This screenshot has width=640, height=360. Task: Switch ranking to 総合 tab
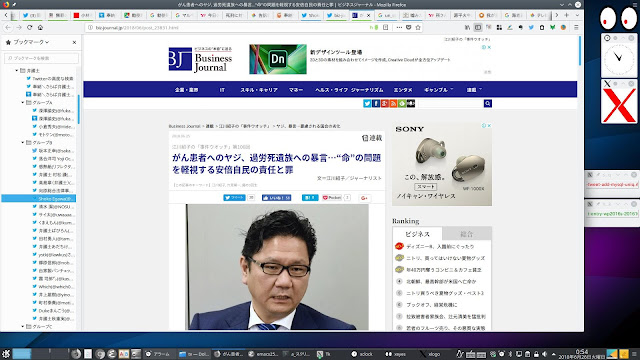point(467,234)
